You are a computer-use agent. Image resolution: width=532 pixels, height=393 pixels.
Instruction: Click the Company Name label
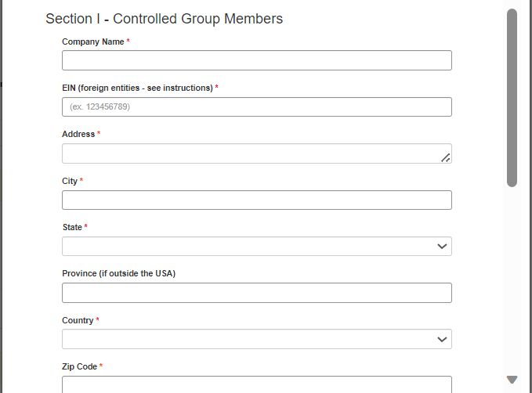tap(92, 41)
